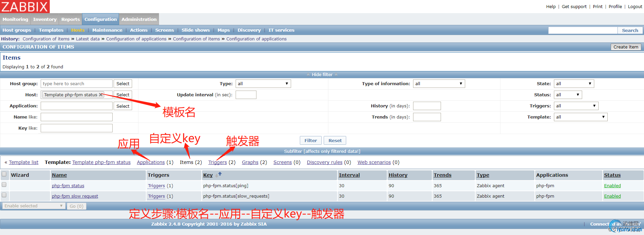
Task: Click the Filter button
Action: pos(311,140)
